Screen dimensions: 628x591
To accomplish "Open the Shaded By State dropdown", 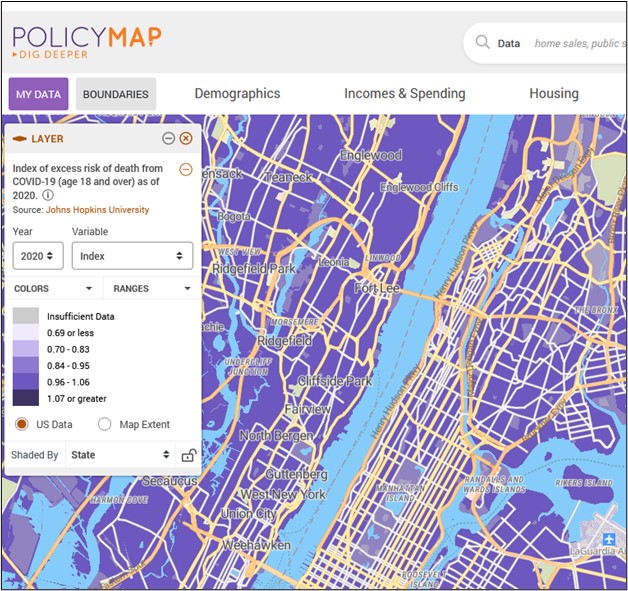I will point(120,455).
